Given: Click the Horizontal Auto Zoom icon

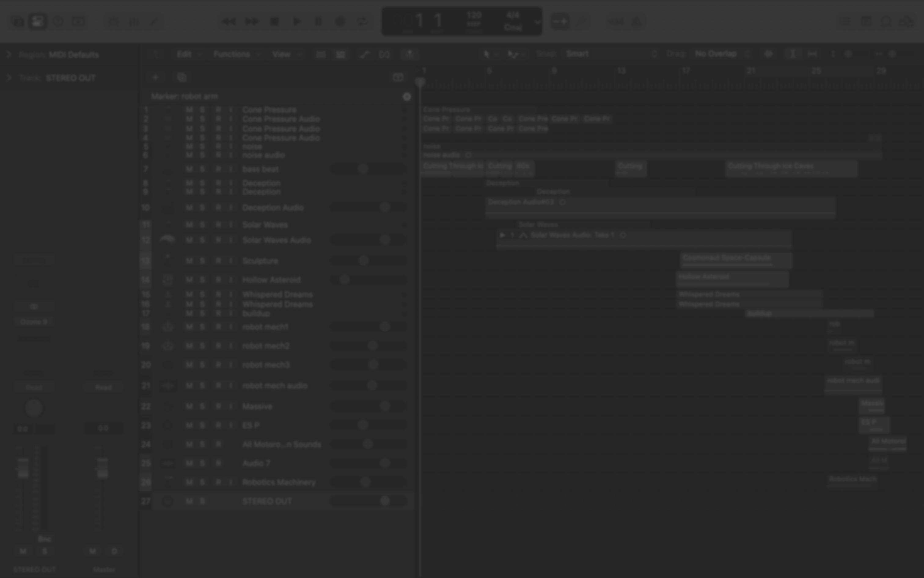Looking at the screenshot, I should [812, 54].
